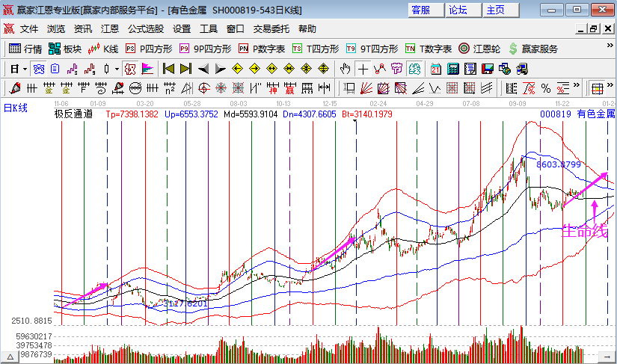The image size is (617, 364).
Task: Click the arrow button at bottom-right corner
Action: click(606, 357)
